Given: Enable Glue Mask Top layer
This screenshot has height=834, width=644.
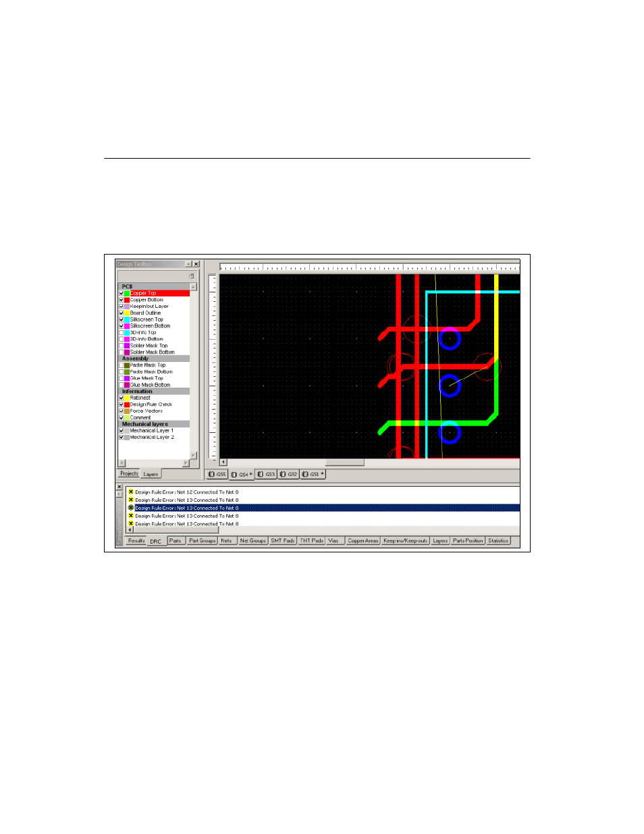Looking at the screenshot, I should 122,378.
